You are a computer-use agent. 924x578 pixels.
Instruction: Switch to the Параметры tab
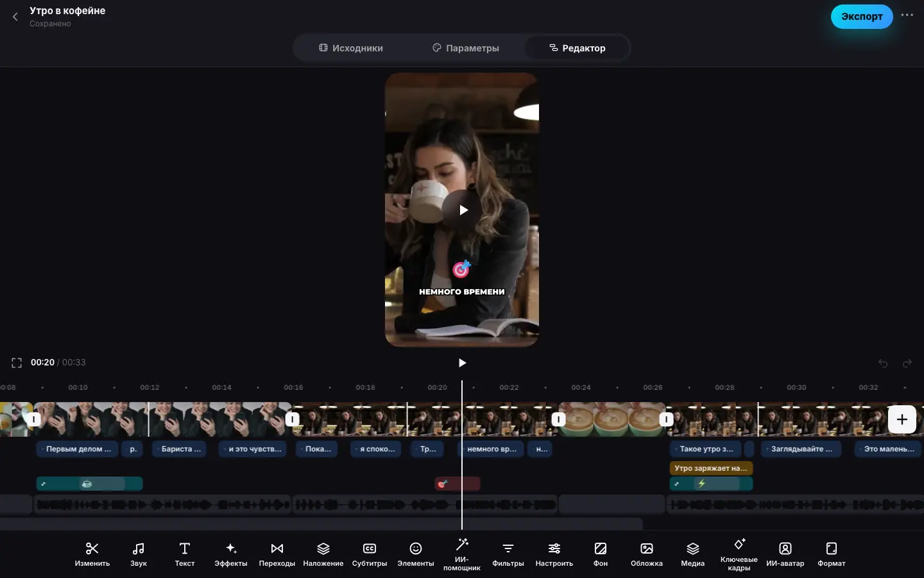tap(466, 48)
